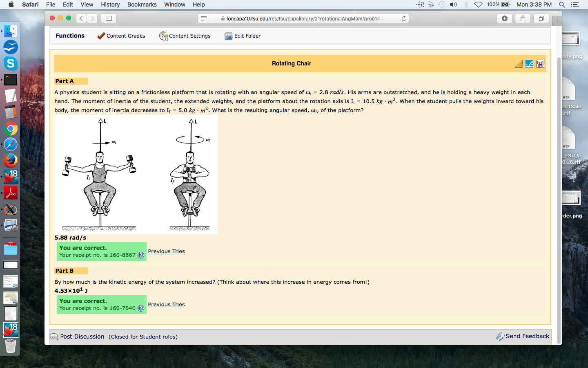
Task: Click the Safari Share button
Action: [x=523, y=18]
